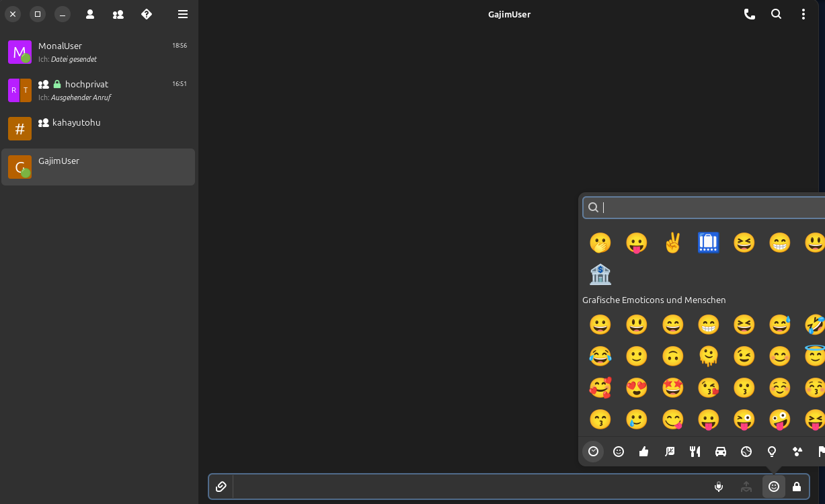Switch to the Food and Drink emoji category
Screen dimensions: 825x504
(695, 452)
